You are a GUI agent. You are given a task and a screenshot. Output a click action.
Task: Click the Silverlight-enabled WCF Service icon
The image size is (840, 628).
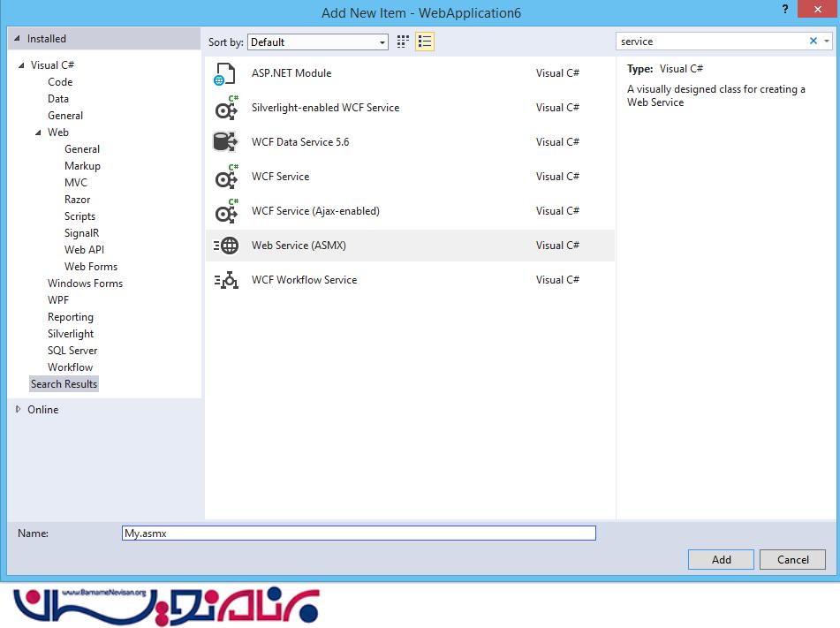click(x=225, y=109)
